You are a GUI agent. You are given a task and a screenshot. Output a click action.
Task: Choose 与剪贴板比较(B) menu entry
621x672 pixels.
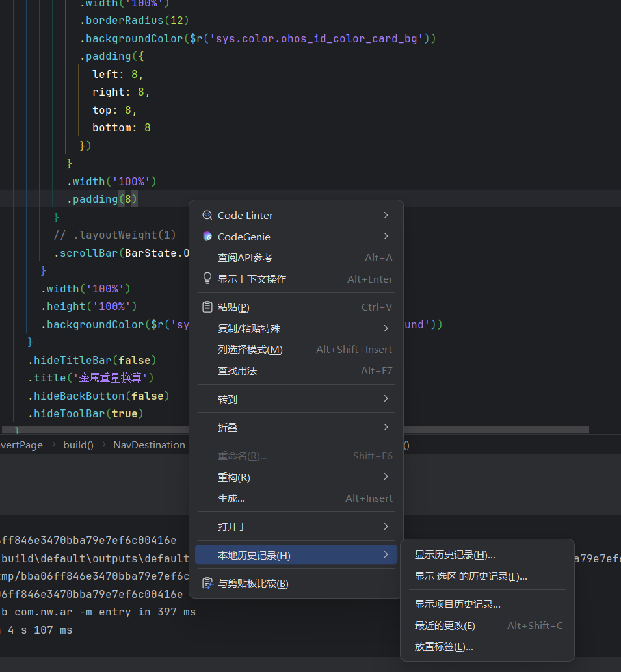pos(296,583)
